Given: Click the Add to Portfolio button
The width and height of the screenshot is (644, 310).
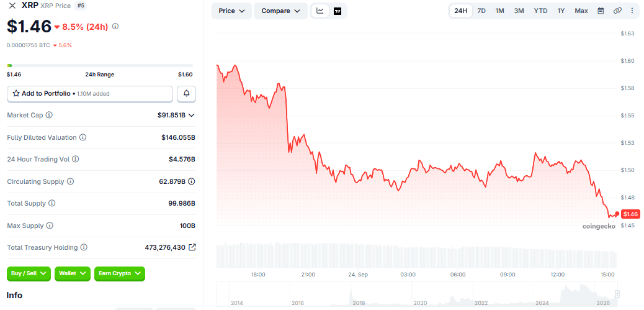Looking at the screenshot, I should point(90,94).
